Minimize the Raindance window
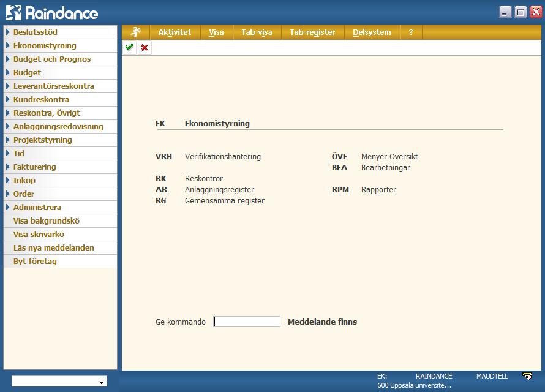 point(505,12)
